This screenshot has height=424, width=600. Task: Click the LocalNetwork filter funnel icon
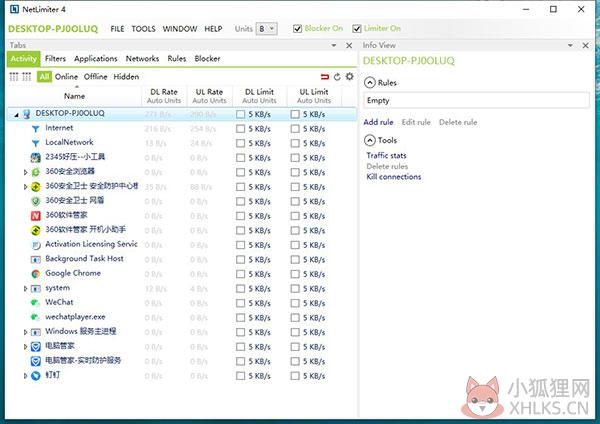point(36,143)
